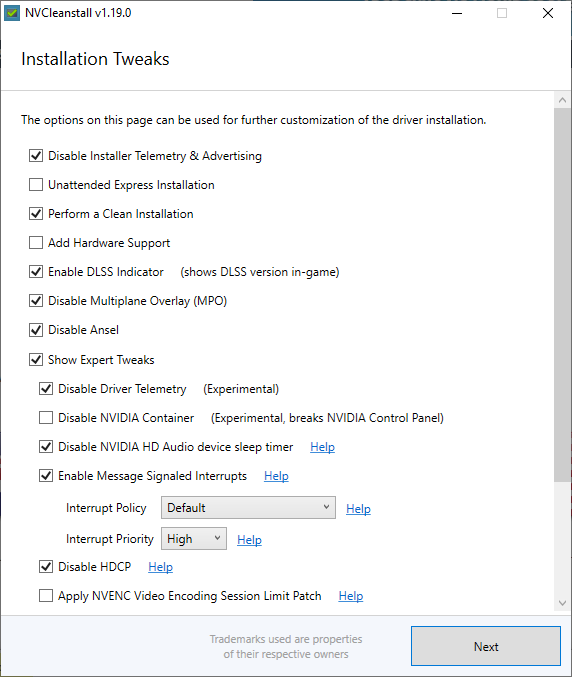This screenshot has height=677, width=572.
Task: Enable Unattended Express Installation checkbox
Action: tap(36, 184)
